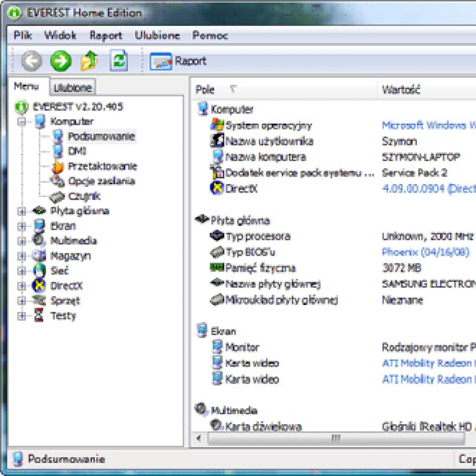The width and height of the screenshot is (476, 476).
Task: Switch to the Ulubione tab in sidebar
Action: click(73, 88)
